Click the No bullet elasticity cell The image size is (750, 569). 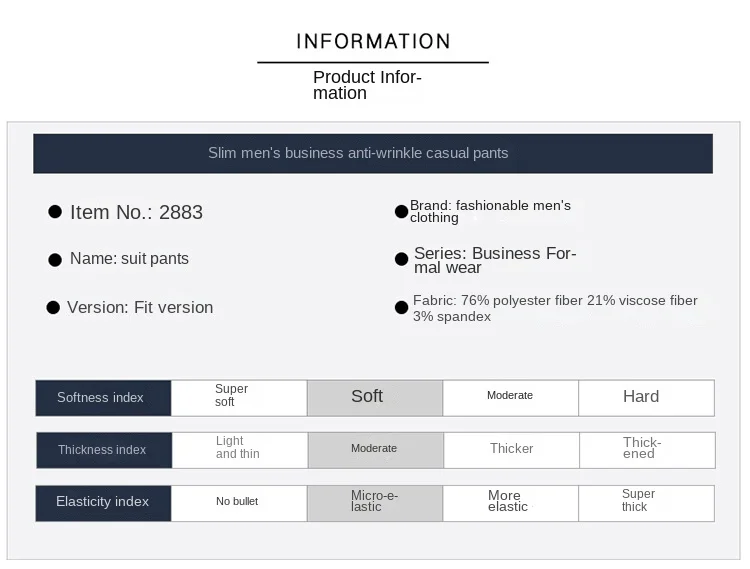click(x=239, y=503)
